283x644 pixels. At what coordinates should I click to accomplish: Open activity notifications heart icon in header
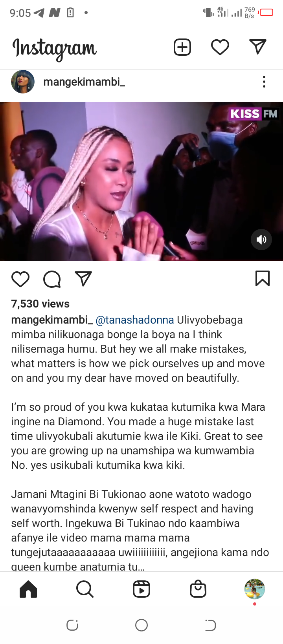(220, 47)
